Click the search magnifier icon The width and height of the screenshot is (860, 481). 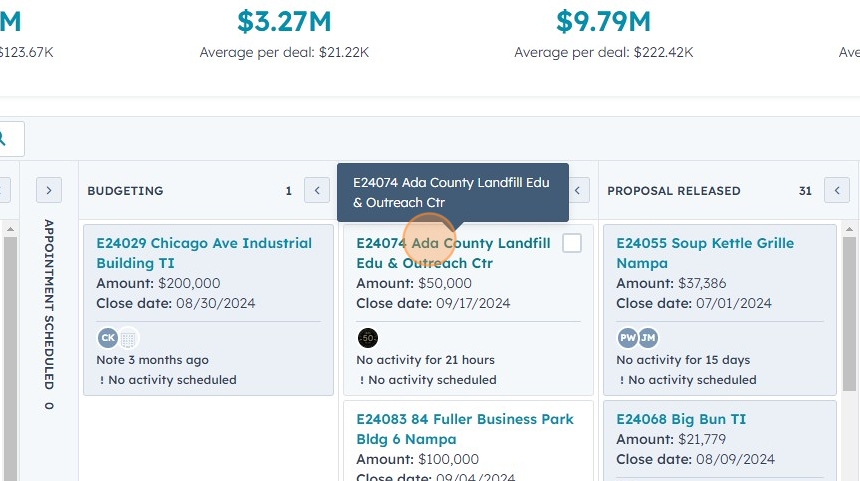[6, 138]
